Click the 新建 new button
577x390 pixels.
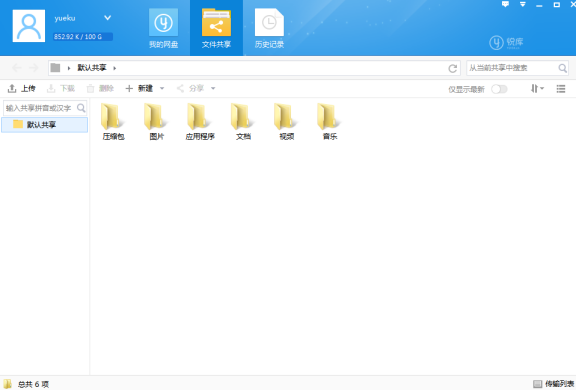pos(139,88)
